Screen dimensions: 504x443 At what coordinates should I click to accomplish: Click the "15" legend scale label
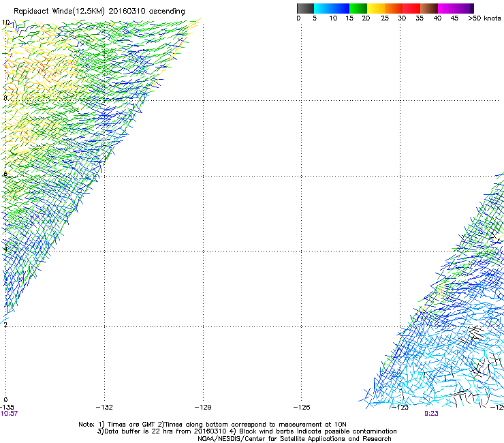coord(349,18)
